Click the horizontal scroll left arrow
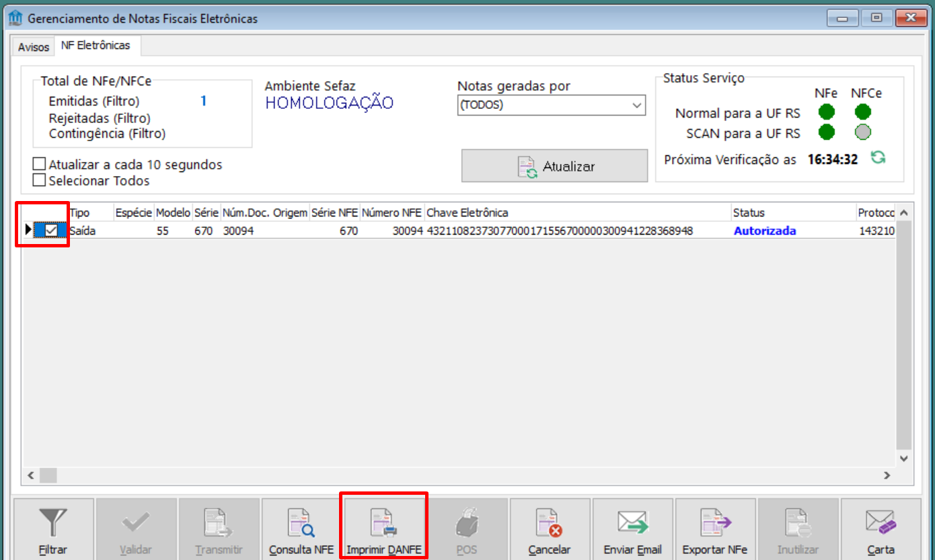The image size is (935, 560). tap(30, 475)
